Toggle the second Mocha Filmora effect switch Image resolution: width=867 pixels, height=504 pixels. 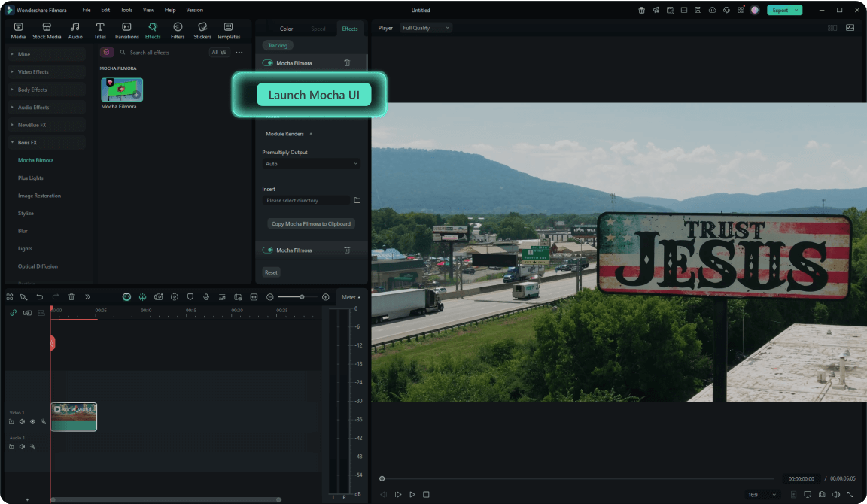click(268, 250)
